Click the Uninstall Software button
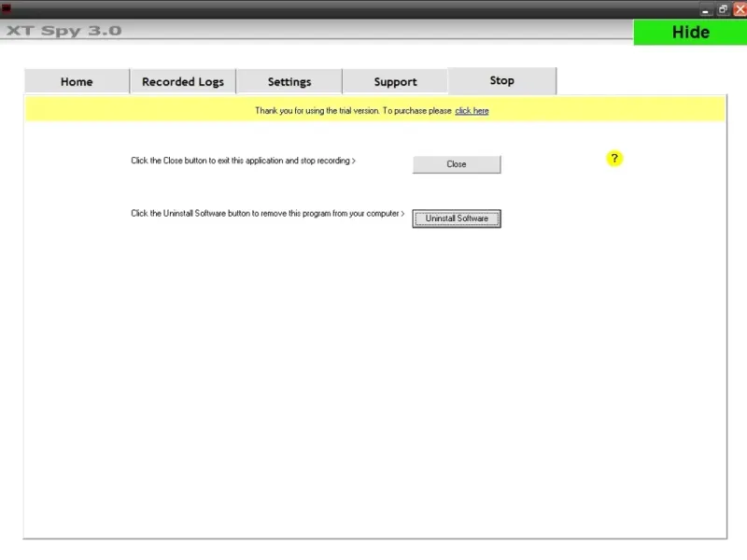 [x=457, y=218]
